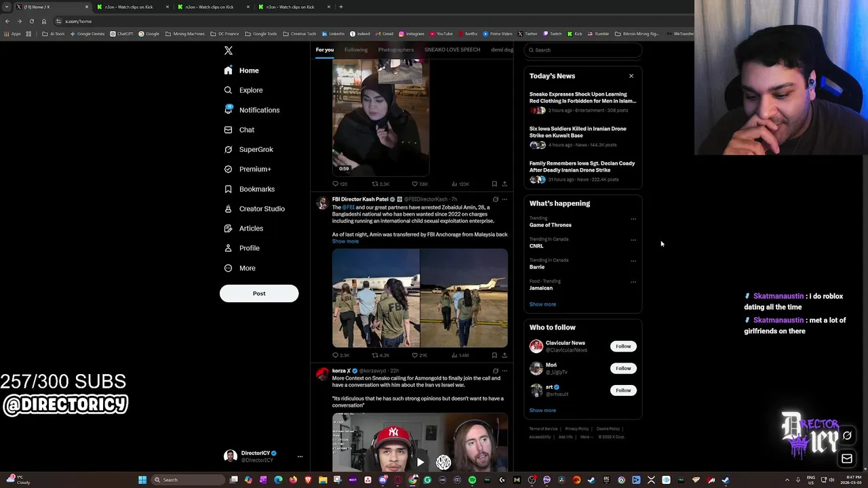Open the Windows Start menu

click(142, 480)
